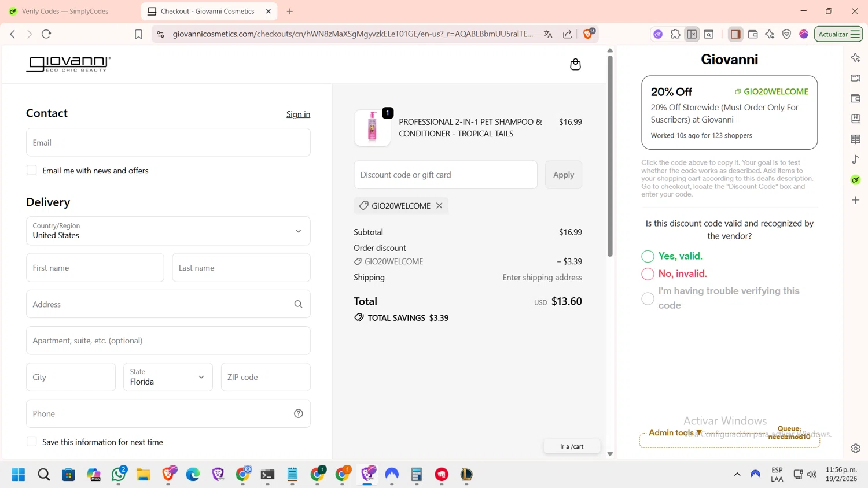Toggle the sidebar panel button in toolbar
This screenshot has height=488, width=868.
point(735,34)
